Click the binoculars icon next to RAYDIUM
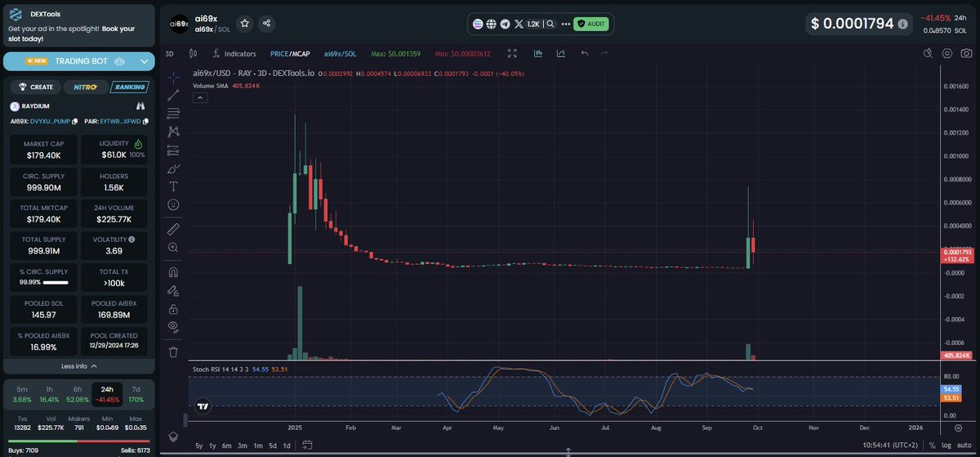Screen dimensions: 980x457 (x=141, y=106)
